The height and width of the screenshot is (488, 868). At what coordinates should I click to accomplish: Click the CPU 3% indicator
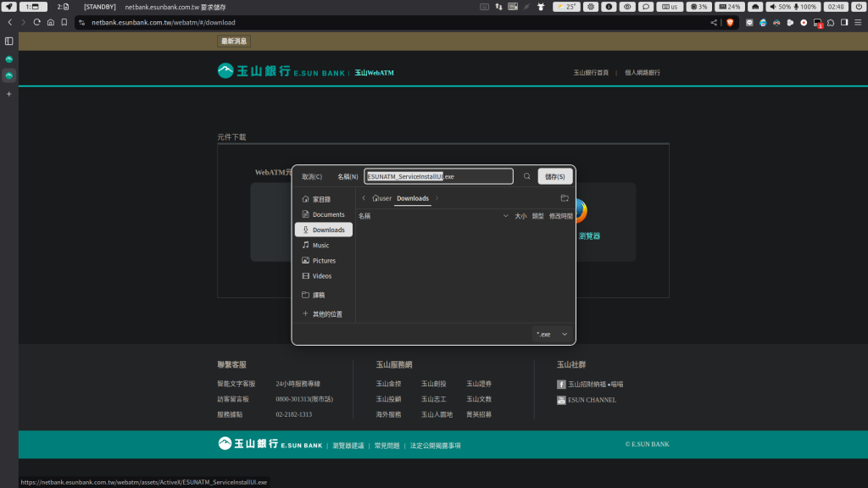coord(699,7)
